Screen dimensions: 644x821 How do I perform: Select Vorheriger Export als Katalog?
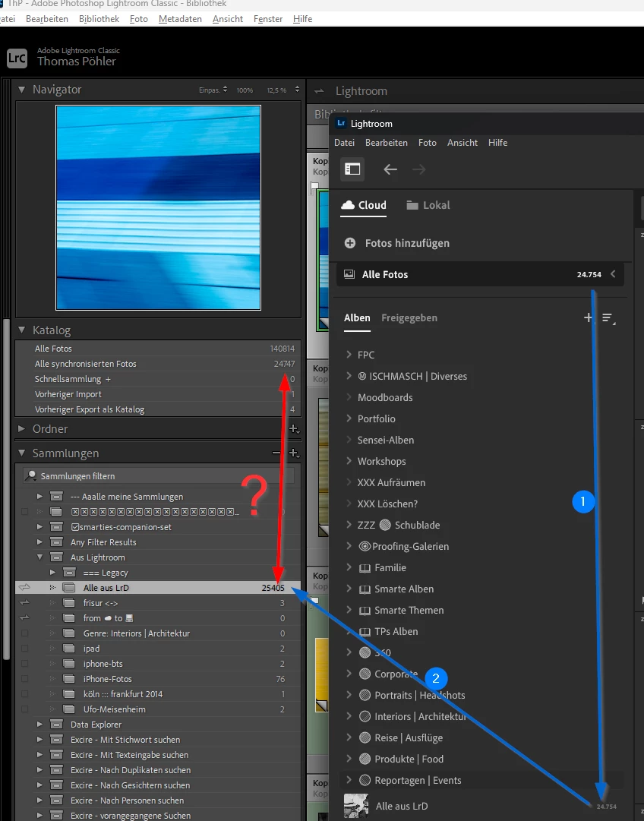[158, 409]
